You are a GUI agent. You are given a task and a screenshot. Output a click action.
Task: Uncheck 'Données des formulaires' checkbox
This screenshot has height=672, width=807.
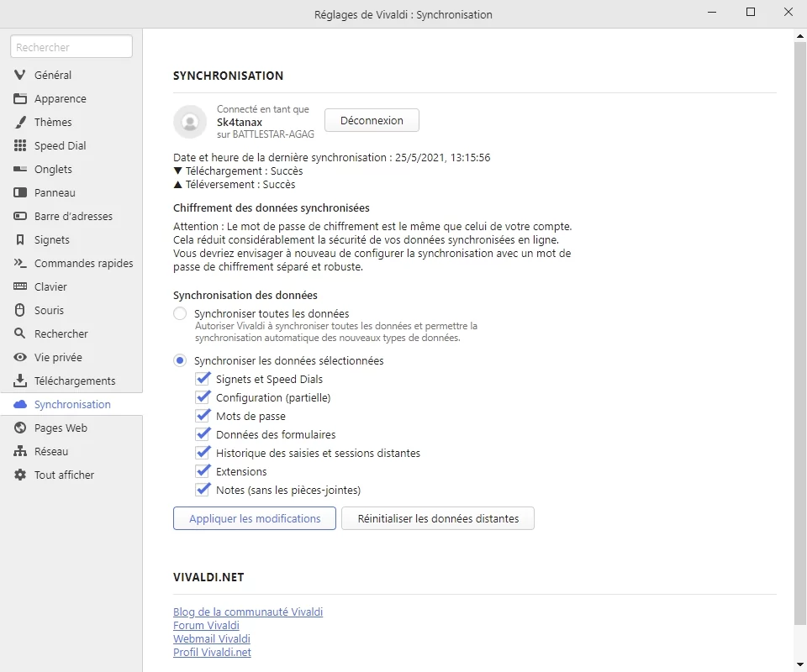pos(203,435)
